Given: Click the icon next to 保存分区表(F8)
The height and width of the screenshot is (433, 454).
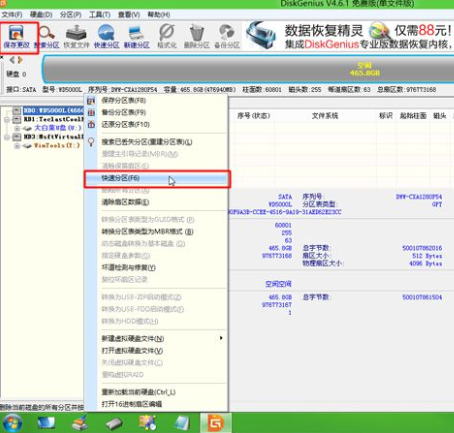Looking at the screenshot, I should click(x=91, y=100).
